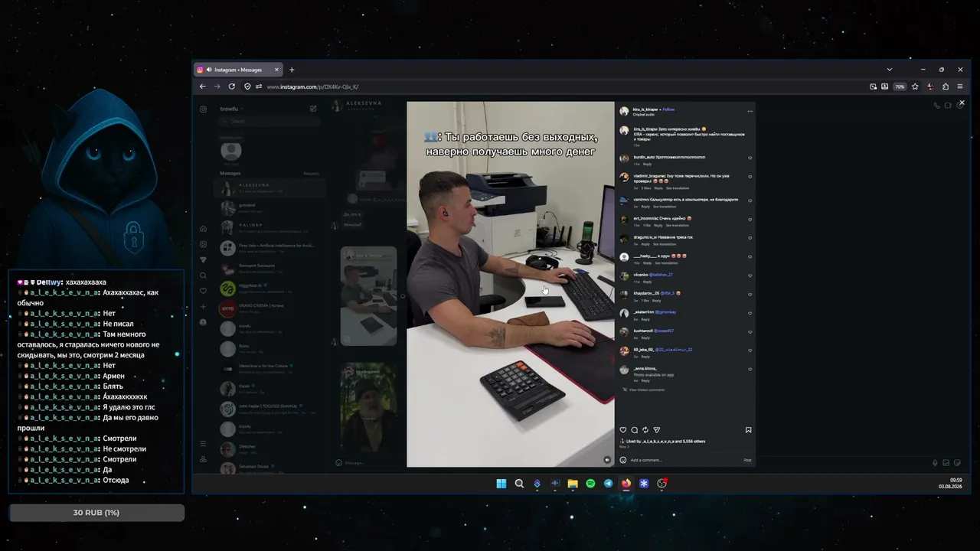Save the post with the bookmark icon
The width and height of the screenshot is (980, 551).
(748, 430)
